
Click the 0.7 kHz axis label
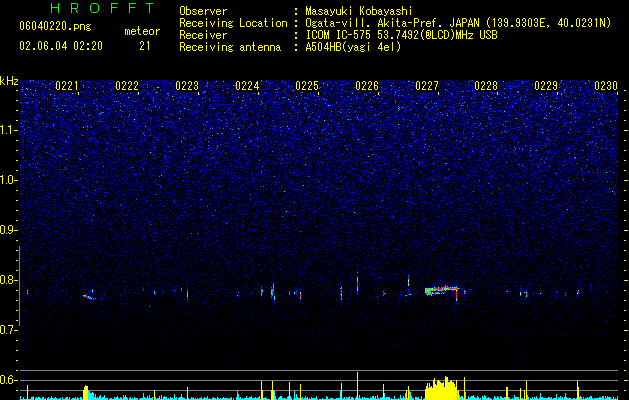tap(9, 330)
